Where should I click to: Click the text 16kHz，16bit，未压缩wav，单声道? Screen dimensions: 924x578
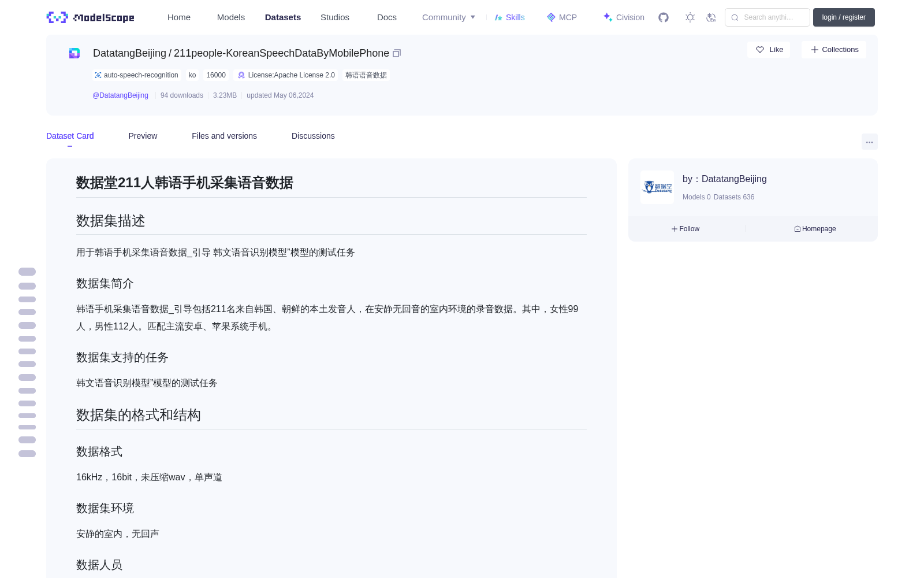coord(149,477)
